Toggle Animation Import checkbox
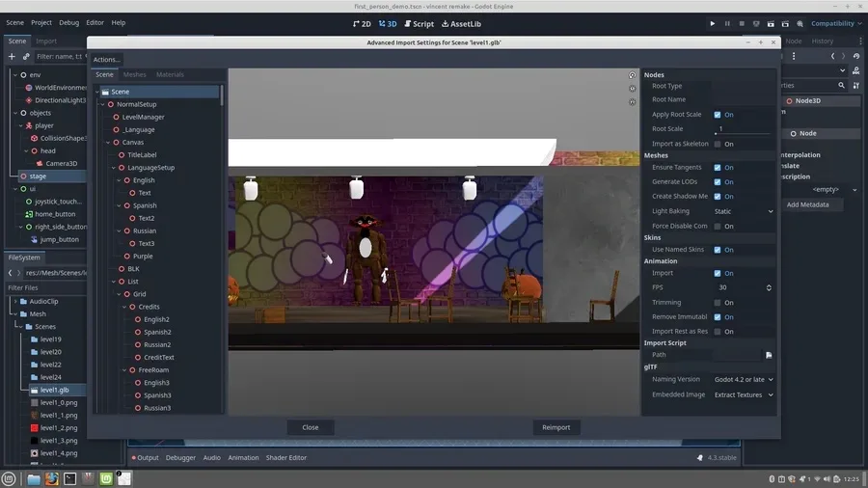The image size is (868, 488). pos(718,273)
